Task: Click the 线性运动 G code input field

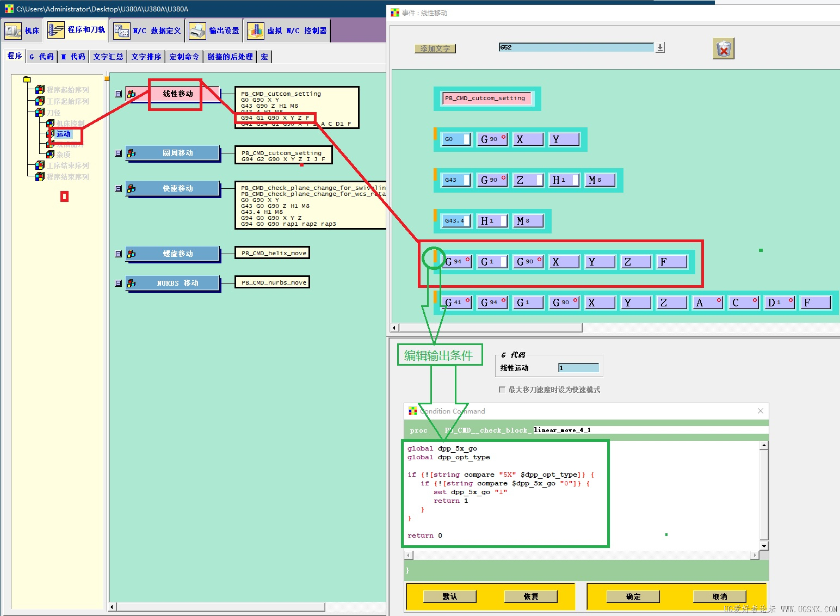Action: (x=578, y=368)
